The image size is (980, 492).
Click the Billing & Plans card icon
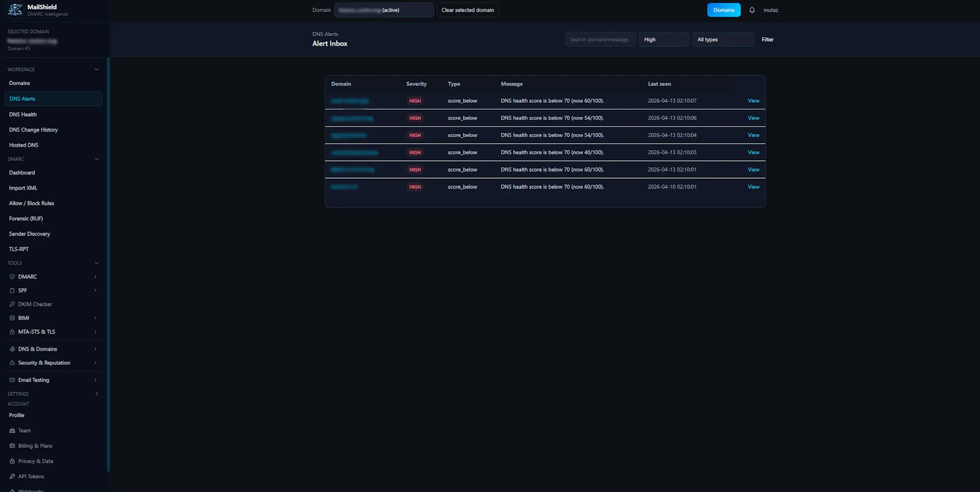pyautogui.click(x=12, y=446)
